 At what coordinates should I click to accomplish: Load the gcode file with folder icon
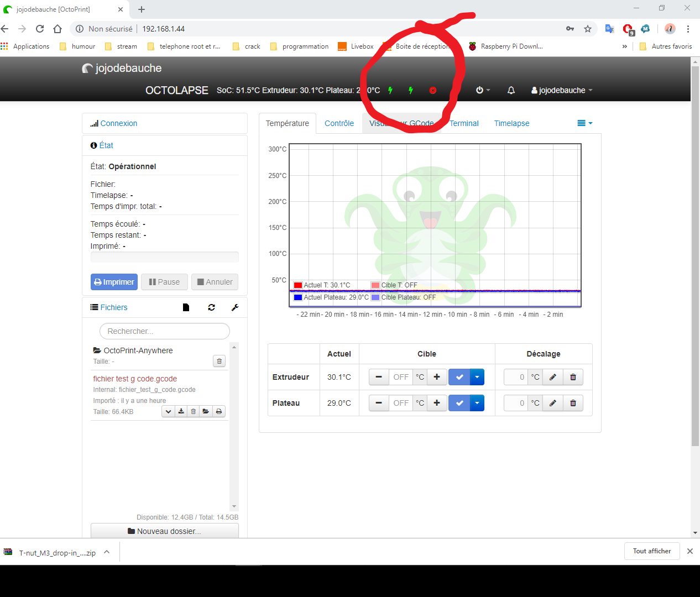pos(206,411)
